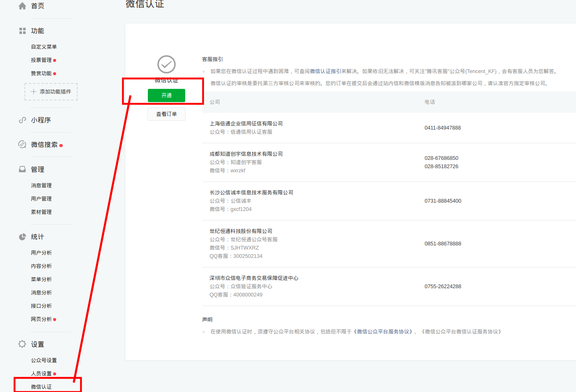576x392 pixels.
Task: Click the inbox icon beside 管理
Action: pyautogui.click(x=22, y=169)
